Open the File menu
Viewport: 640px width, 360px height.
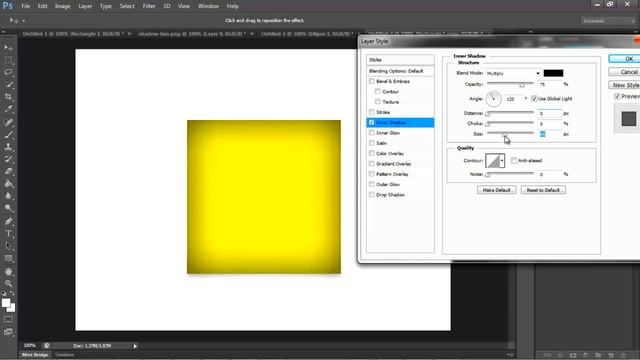(x=26, y=6)
